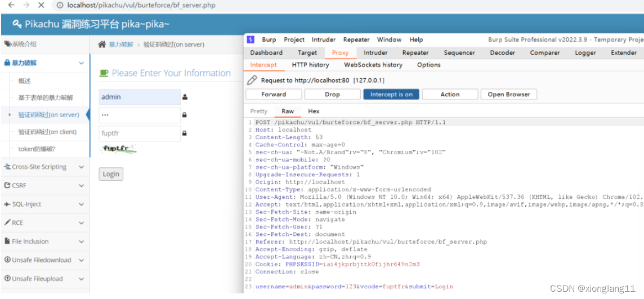Click the Unsafe Fileupload icon
644x299 pixels.
(7, 279)
